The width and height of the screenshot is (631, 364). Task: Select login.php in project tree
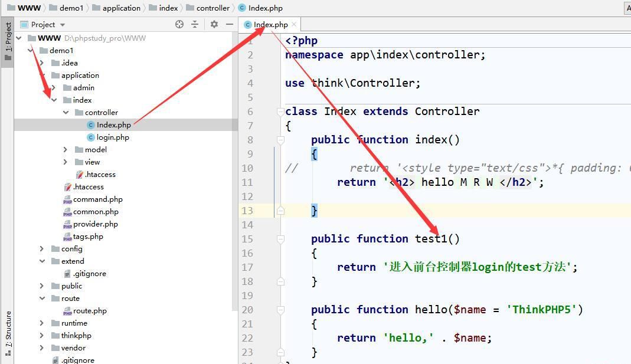coord(113,137)
